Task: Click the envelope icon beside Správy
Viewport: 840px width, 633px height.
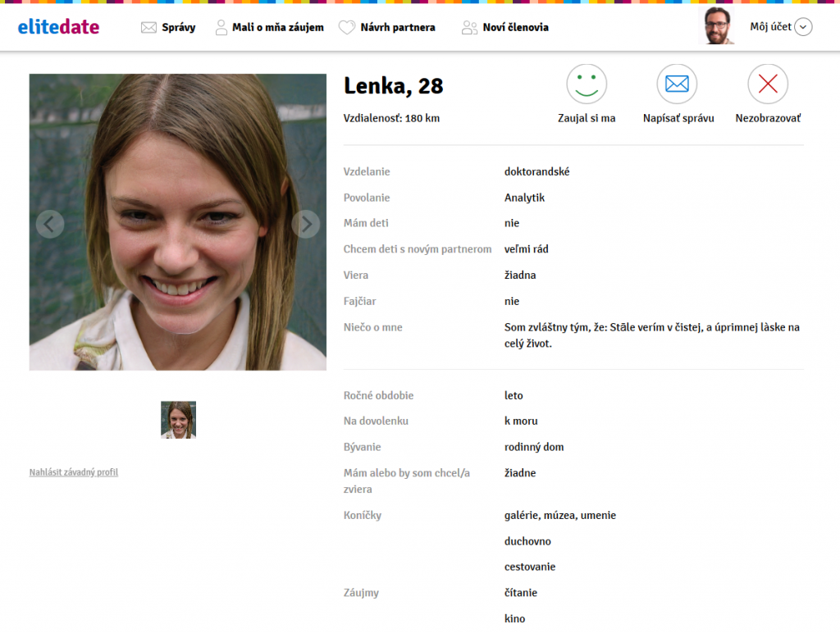Action: 149,27
